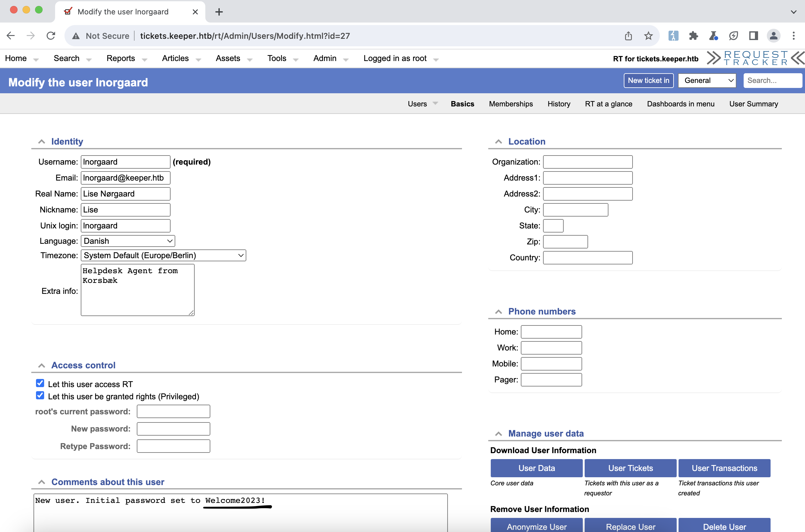Click the Organization input field

tap(587, 162)
